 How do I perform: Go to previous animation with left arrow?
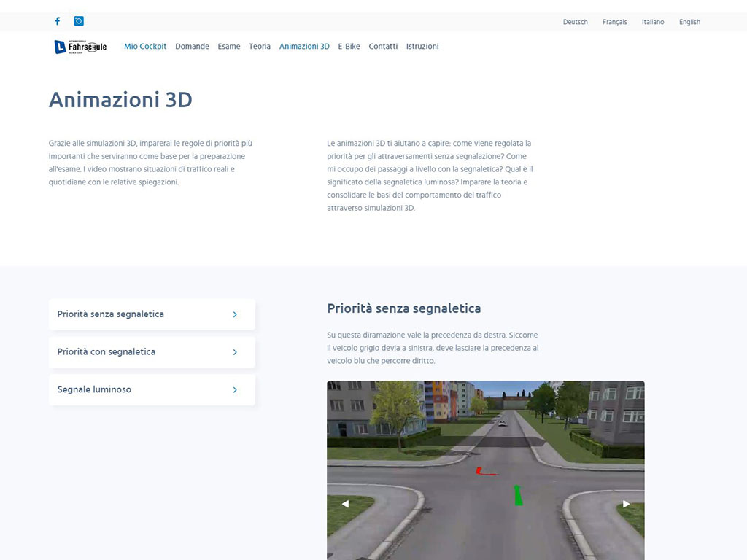[345, 504]
